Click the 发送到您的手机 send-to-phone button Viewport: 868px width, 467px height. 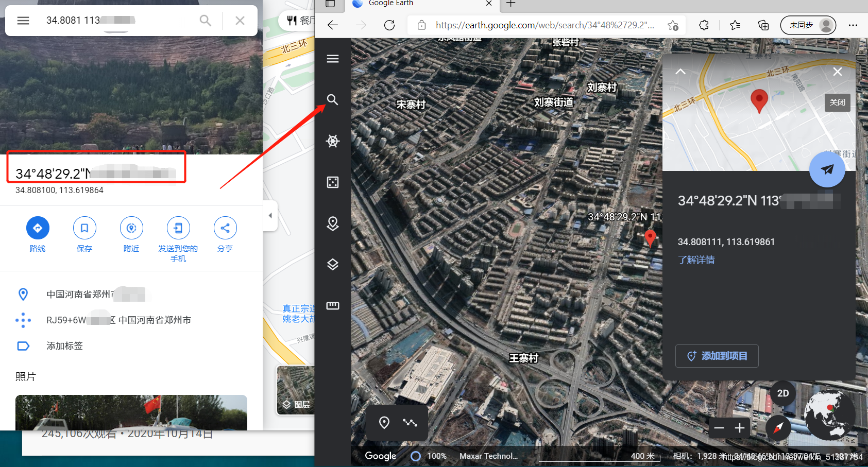click(178, 240)
